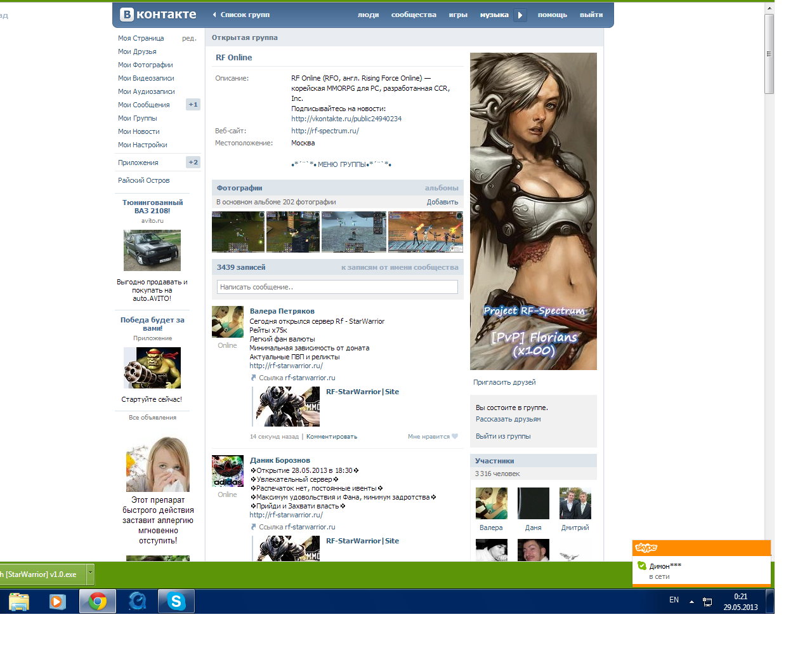Viewport: 812px width, 650px height.
Task: Open the first group photo thumbnail
Action: [x=238, y=232]
